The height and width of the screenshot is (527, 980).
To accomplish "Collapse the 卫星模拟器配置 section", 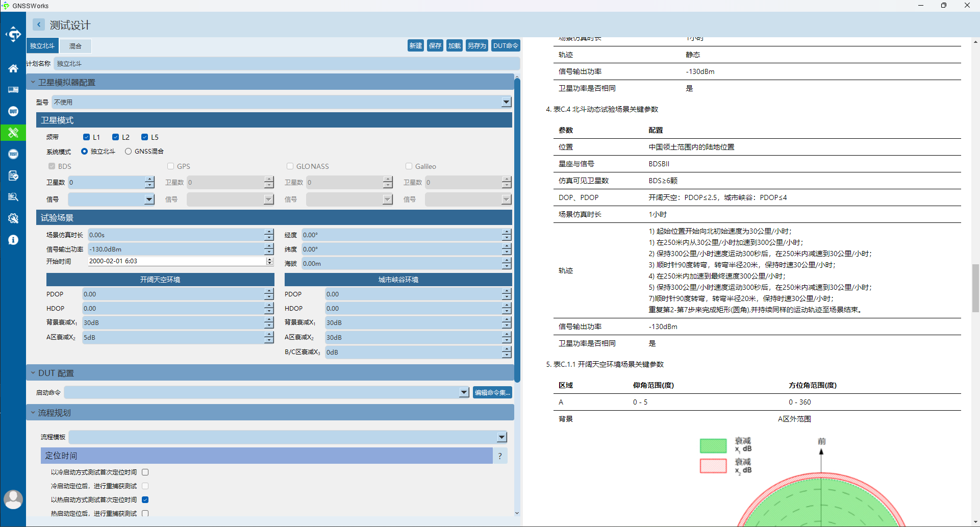I will click(33, 82).
